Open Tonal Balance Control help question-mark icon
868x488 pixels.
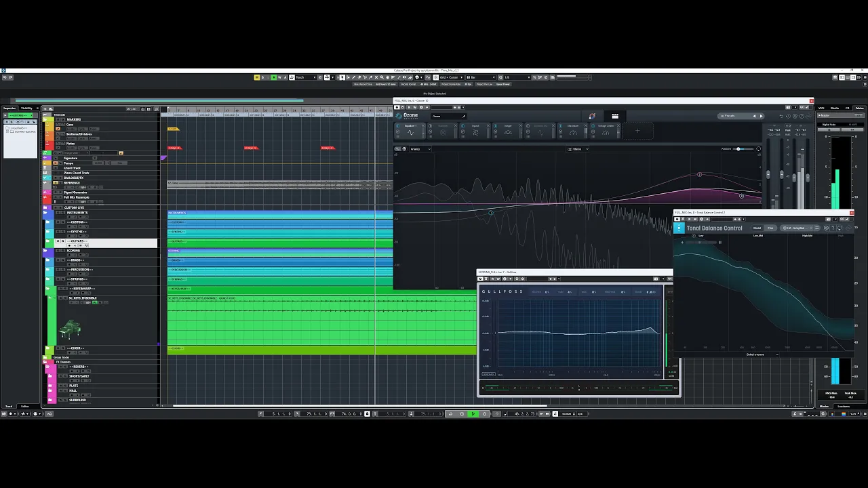pyautogui.click(x=833, y=228)
